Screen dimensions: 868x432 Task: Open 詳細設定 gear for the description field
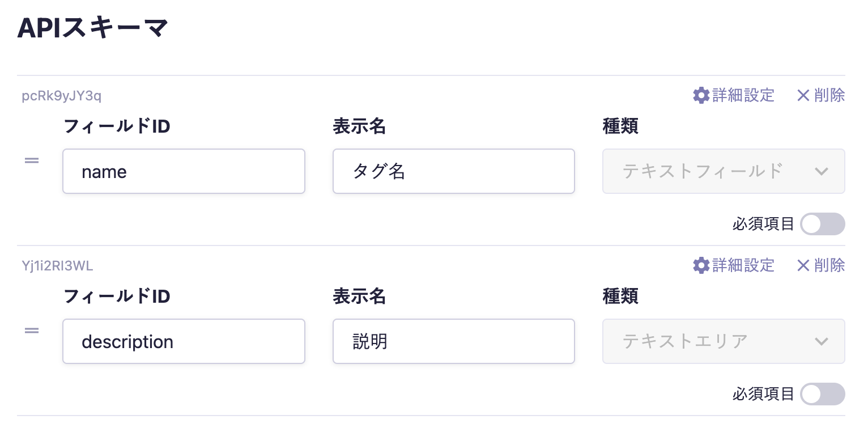click(701, 265)
